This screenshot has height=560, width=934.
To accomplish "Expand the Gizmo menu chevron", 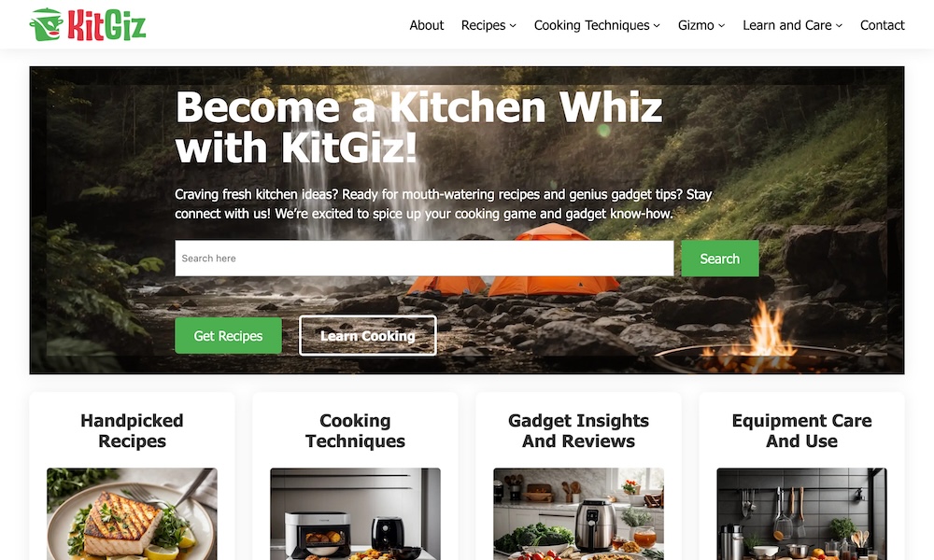I will 721,25.
